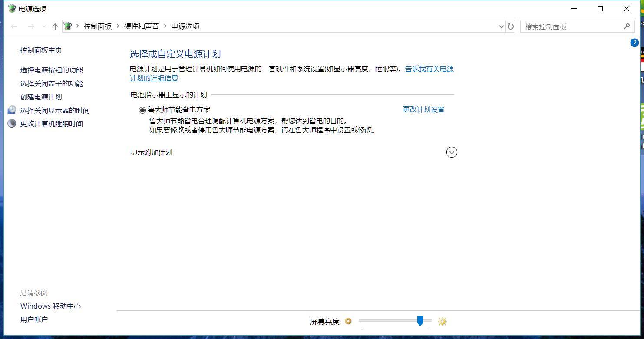Screen dimensions: 644x339
Task: Open the 硬件和声音 breadcrumb
Action: click(142, 26)
